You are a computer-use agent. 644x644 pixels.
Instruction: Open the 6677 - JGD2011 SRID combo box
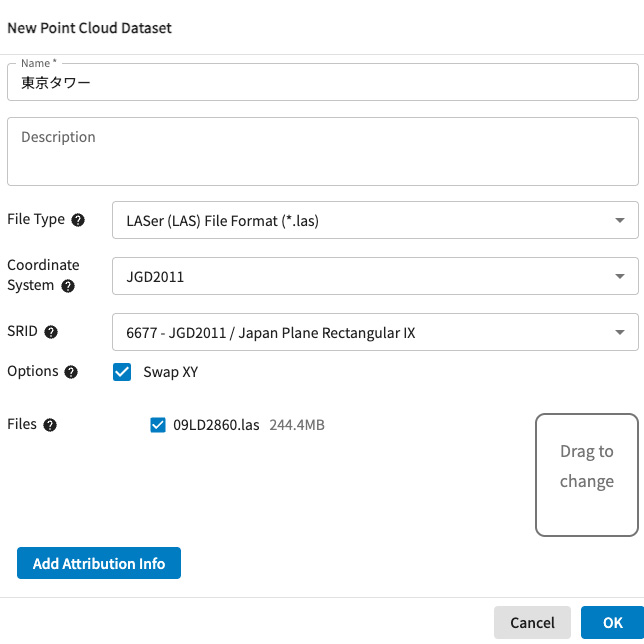point(360,332)
